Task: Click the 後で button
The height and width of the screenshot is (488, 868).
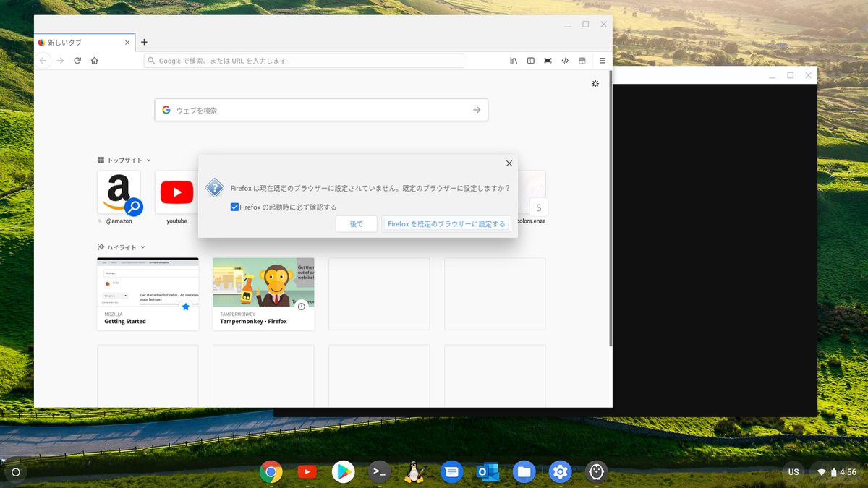Action: point(357,224)
